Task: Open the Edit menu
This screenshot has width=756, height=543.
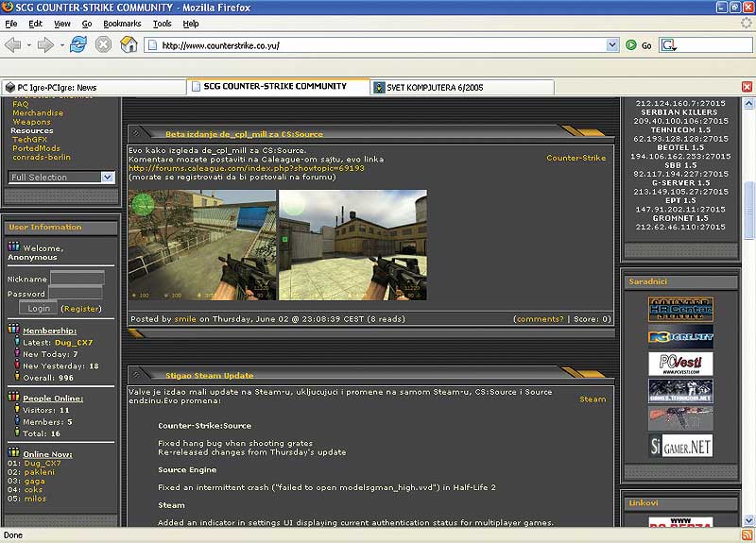Action: pos(35,24)
